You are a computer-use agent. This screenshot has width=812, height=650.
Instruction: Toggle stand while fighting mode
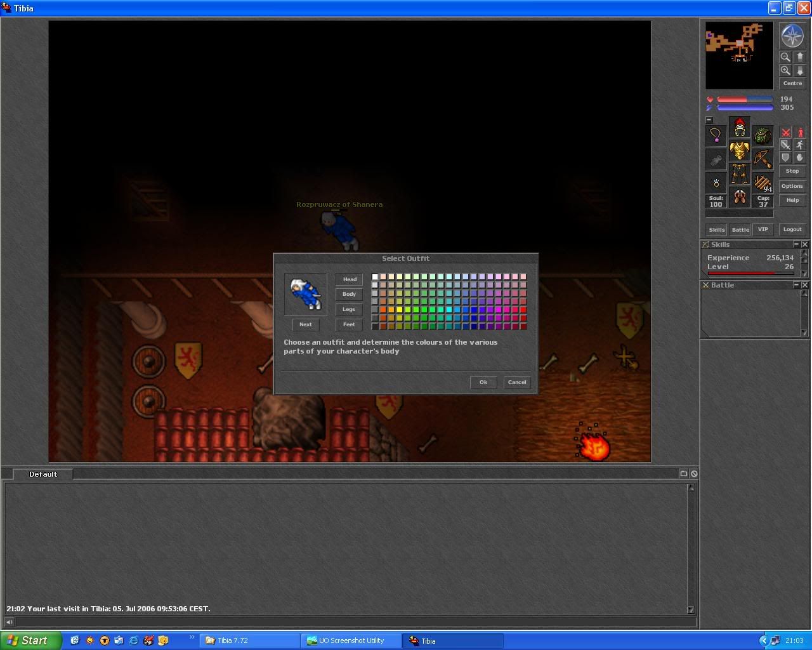pyautogui.click(x=800, y=133)
